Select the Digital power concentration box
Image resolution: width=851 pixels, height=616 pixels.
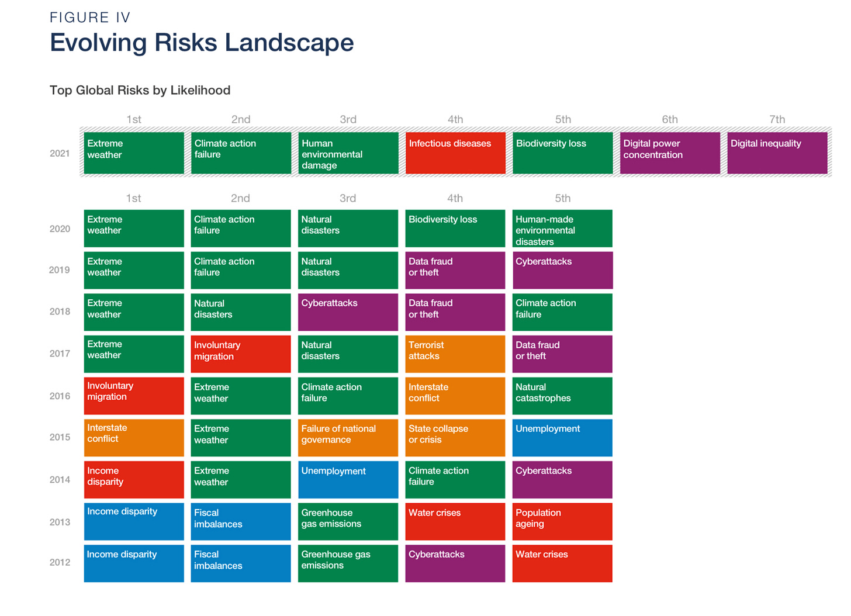coord(670,153)
